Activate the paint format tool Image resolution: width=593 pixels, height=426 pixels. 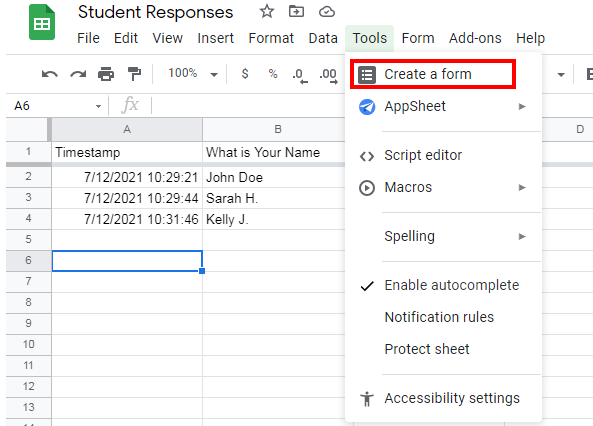click(134, 74)
